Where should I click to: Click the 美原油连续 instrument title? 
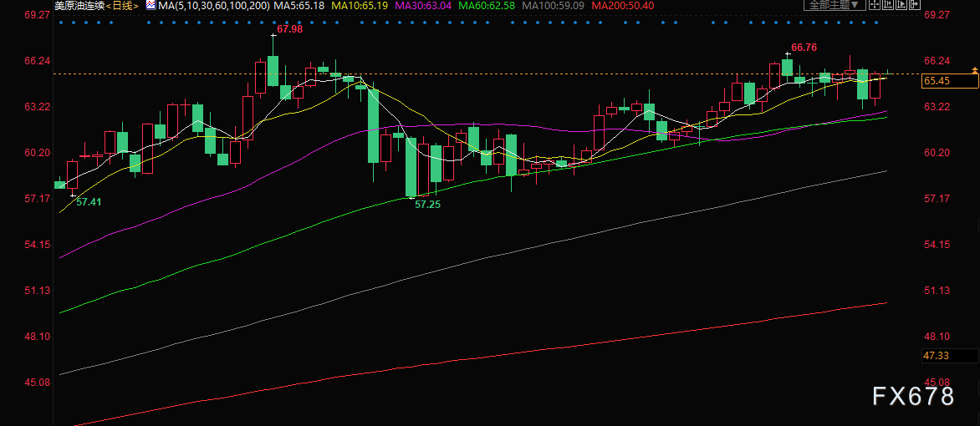click(x=80, y=6)
